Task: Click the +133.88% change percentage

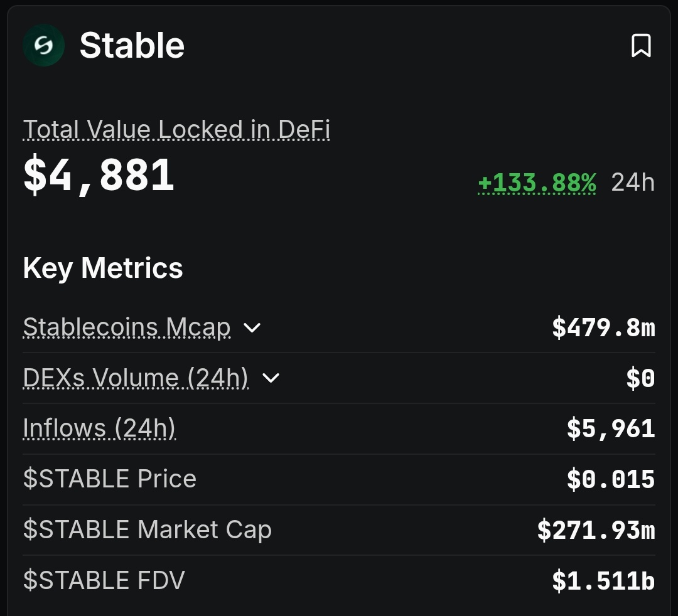Action: 537,183
